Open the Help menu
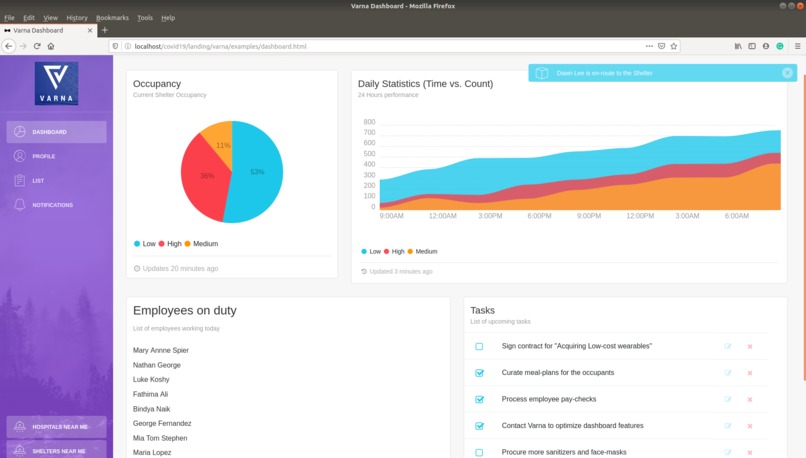 (168, 17)
